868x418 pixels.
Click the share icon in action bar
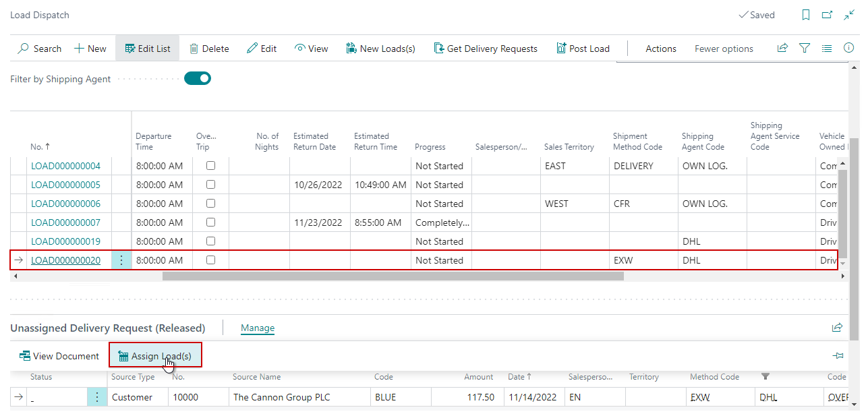coord(782,48)
